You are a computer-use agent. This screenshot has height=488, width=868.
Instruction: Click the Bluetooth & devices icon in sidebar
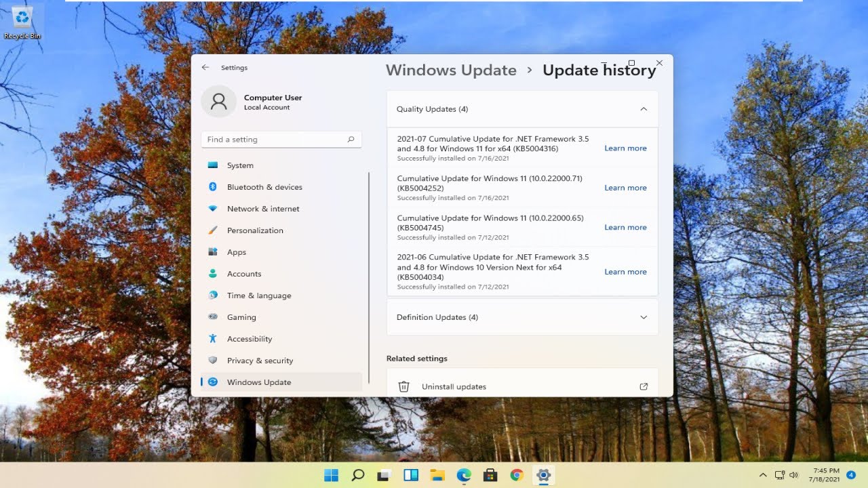213,187
